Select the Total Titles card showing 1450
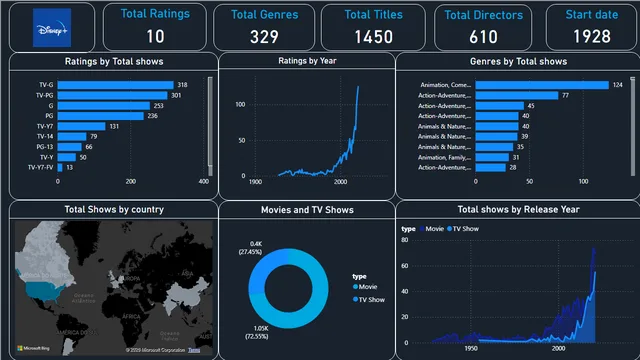The height and width of the screenshot is (360, 640). point(373,27)
